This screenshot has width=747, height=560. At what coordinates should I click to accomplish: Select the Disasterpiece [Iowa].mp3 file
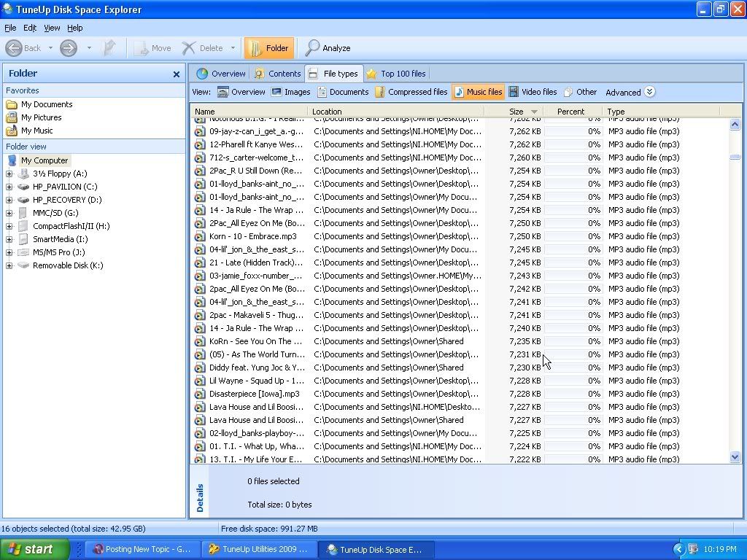point(255,394)
